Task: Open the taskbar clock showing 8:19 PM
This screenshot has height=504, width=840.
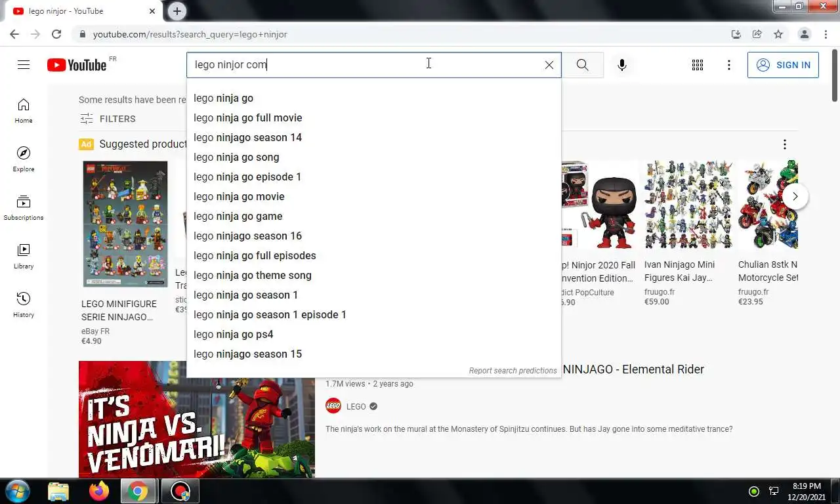Action: point(808,492)
